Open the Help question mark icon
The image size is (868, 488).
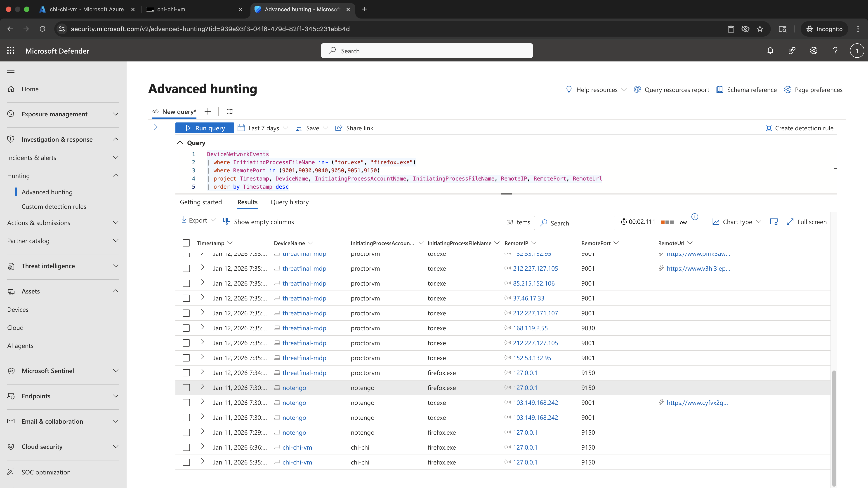[x=835, y=51]
